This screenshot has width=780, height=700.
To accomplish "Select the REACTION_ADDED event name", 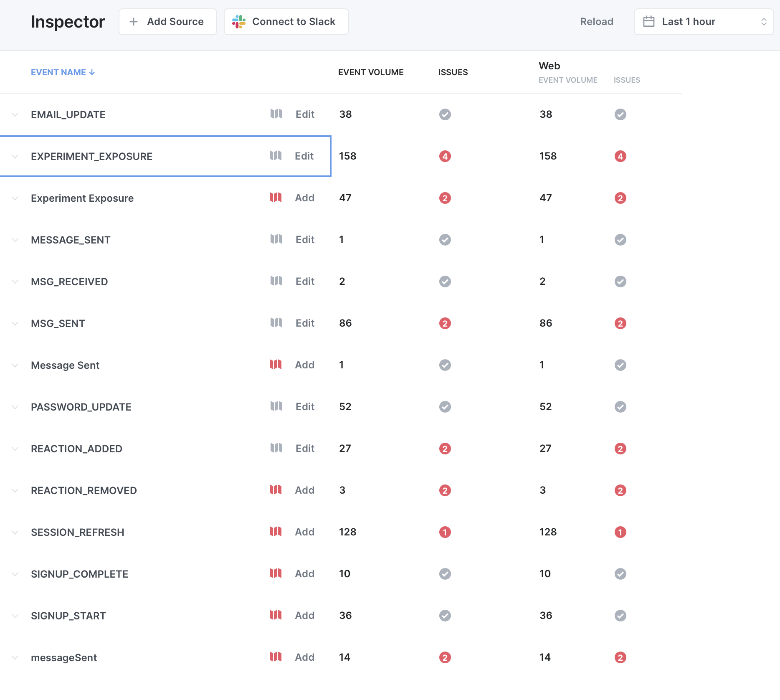I will click(76, 449).
